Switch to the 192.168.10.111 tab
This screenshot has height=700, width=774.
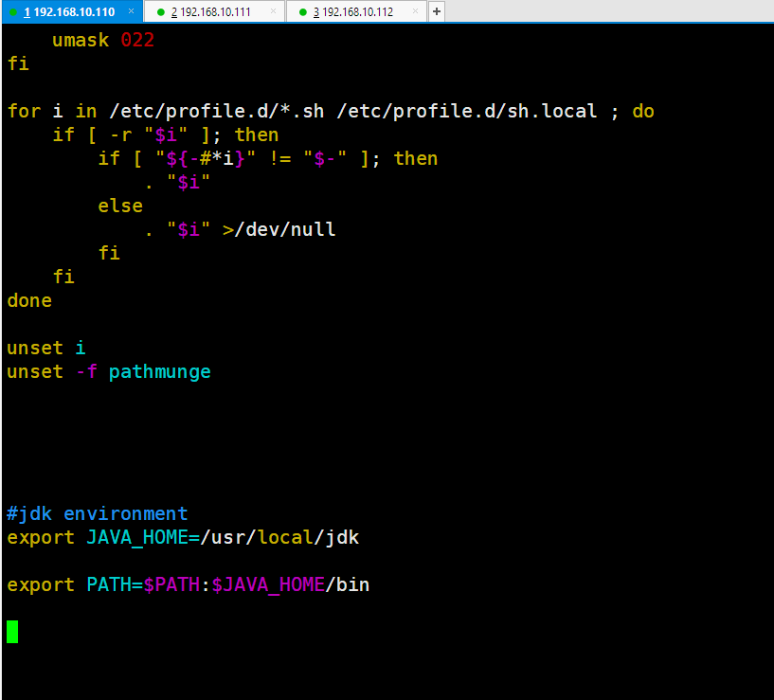point(215,12)
